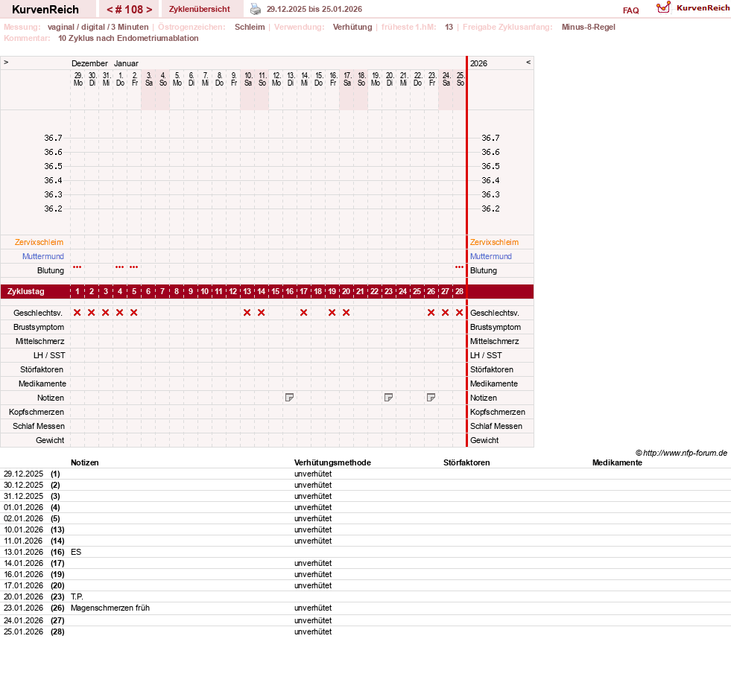
Task: Click intercourse X mark on cycle day 26
Action: (x=431, y=312)
